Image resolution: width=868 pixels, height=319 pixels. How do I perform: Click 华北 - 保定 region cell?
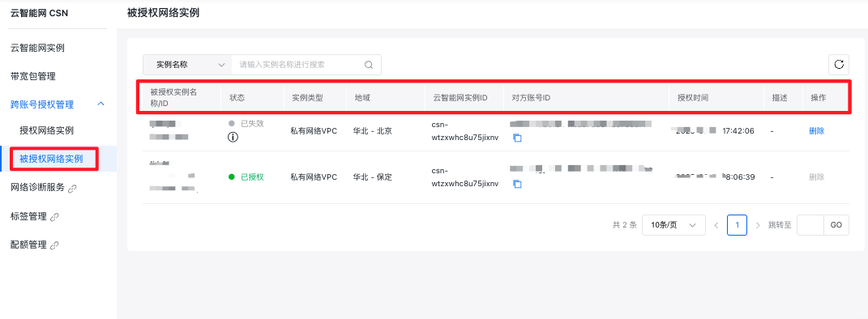coord(373,177)
